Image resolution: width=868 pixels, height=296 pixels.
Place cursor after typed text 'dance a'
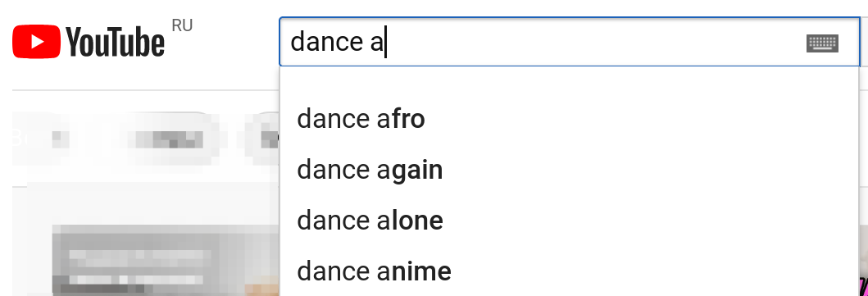(x=386, y=43)
